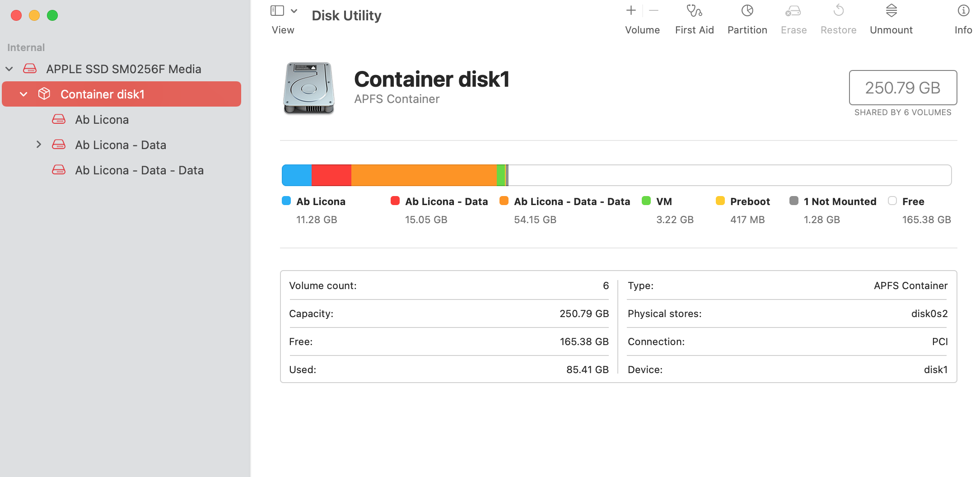Select Container disk1 in the sidebar
Screen dimensions: 980x477
121,94
